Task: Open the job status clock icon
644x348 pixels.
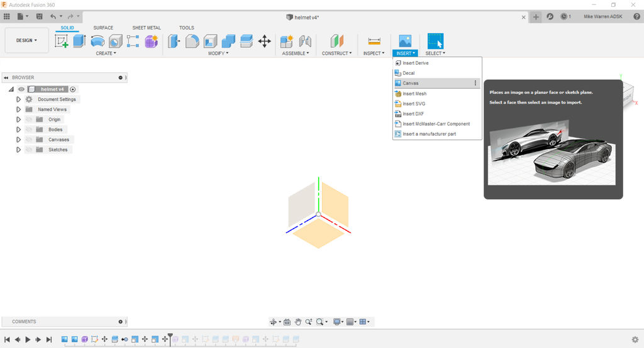Action: pyautogui.click(x=564, y=16)
